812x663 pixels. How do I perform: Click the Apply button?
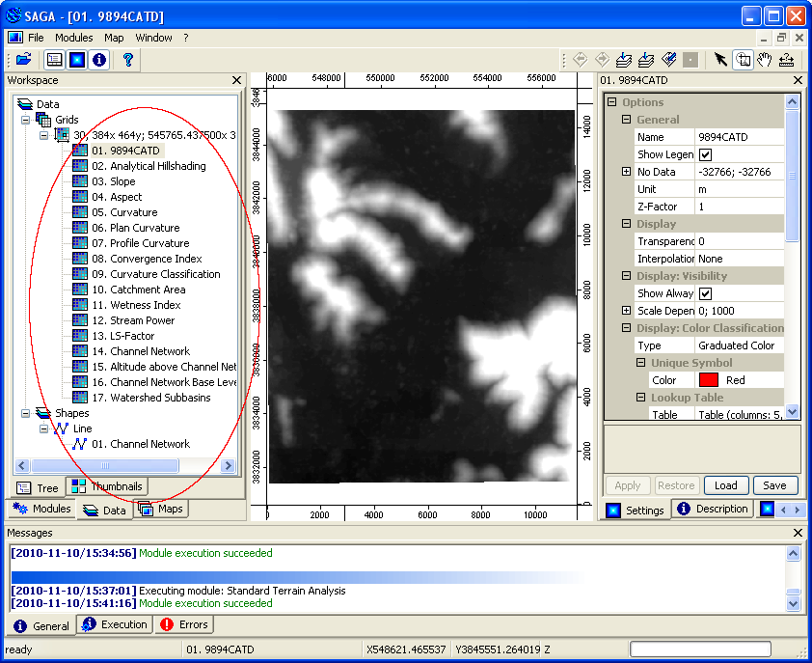click(x=628, y=485)
